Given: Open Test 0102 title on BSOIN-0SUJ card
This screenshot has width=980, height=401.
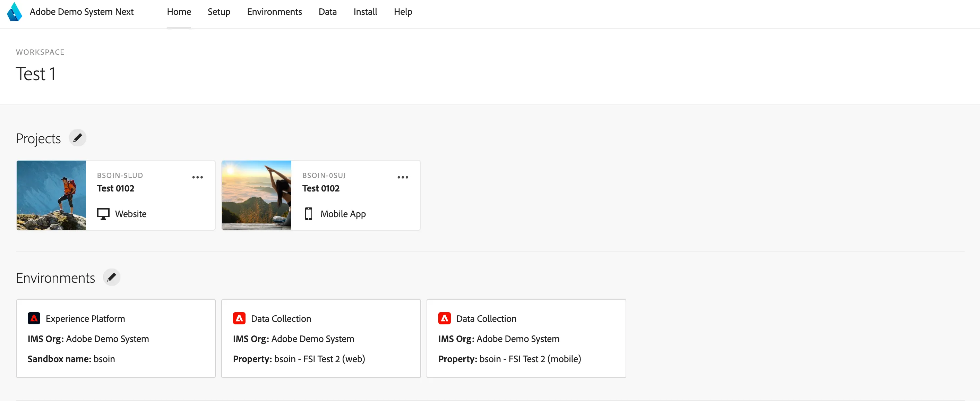Looking at the screenshot, I should point(321,188).
